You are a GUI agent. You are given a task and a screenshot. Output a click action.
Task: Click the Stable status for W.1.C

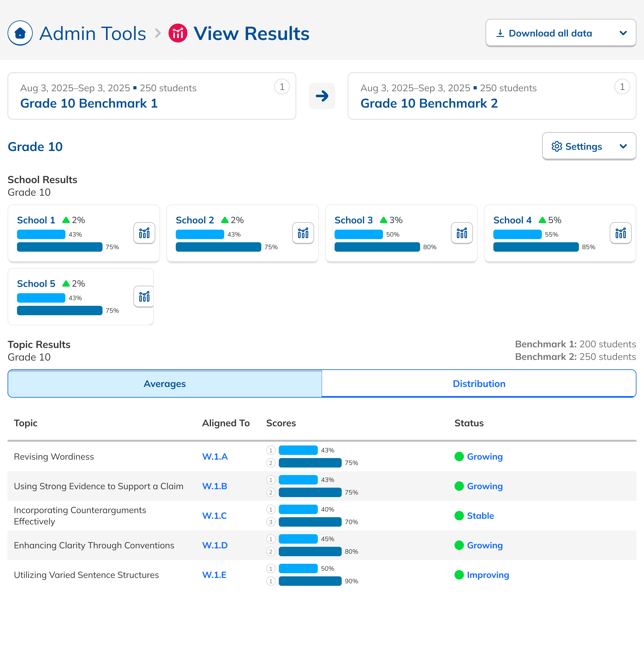pyautogui.click(x=480, y=516)
